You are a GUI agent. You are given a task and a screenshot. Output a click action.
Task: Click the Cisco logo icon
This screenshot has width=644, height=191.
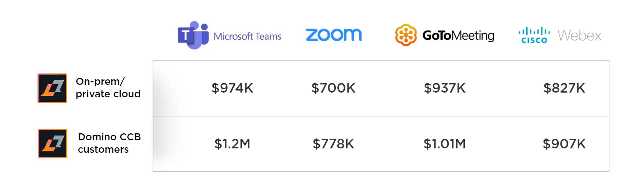pos(534,35)
